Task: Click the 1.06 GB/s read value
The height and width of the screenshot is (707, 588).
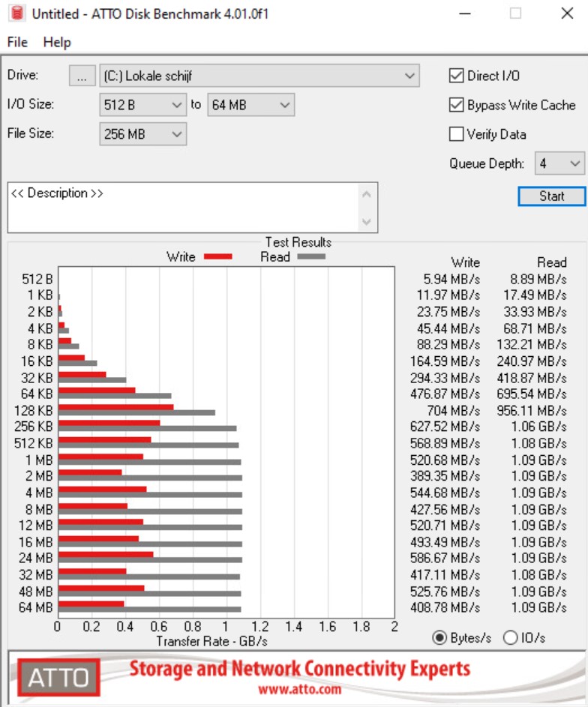Action: coord(538,427)
